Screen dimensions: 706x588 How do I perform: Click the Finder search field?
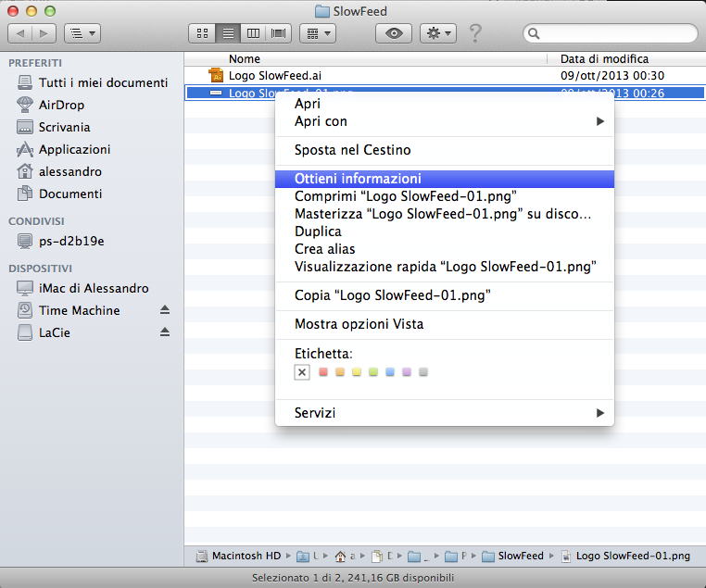[x=610, y=33]
